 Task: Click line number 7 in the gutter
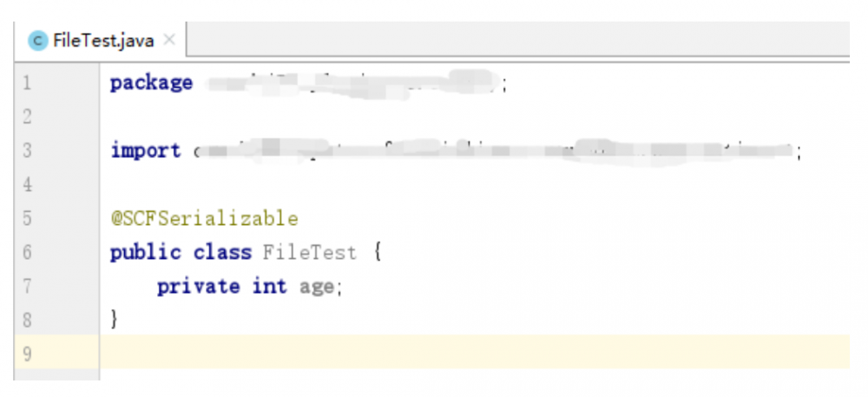pos(27,286)
